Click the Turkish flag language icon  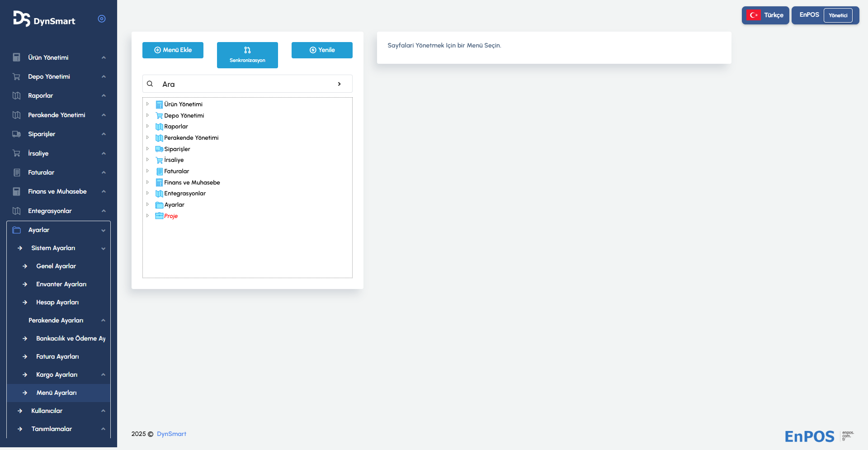753,15
